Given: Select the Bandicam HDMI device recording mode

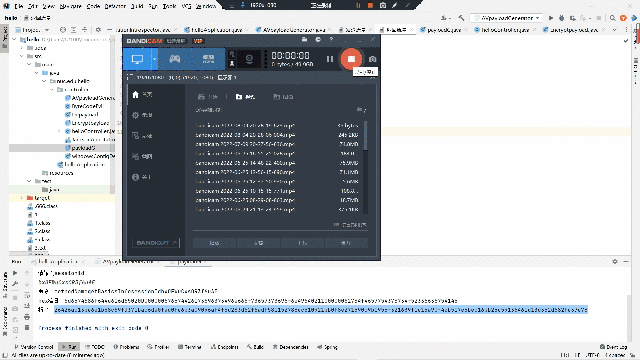Looking at the screenshot, I should tap(208, 59).
